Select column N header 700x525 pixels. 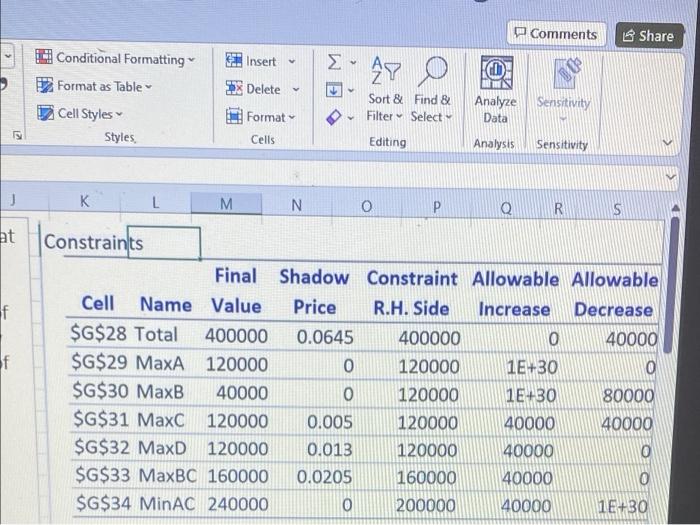click(296, 205)
